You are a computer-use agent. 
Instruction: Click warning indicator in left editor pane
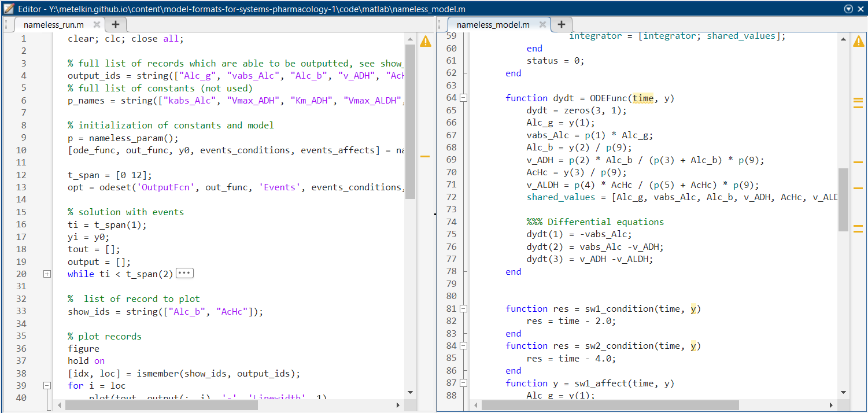click(x=425, y=42)
